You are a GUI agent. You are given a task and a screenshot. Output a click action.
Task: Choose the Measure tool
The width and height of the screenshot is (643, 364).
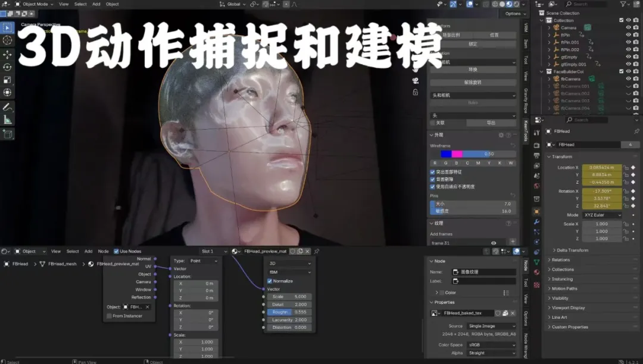(7, 120)
